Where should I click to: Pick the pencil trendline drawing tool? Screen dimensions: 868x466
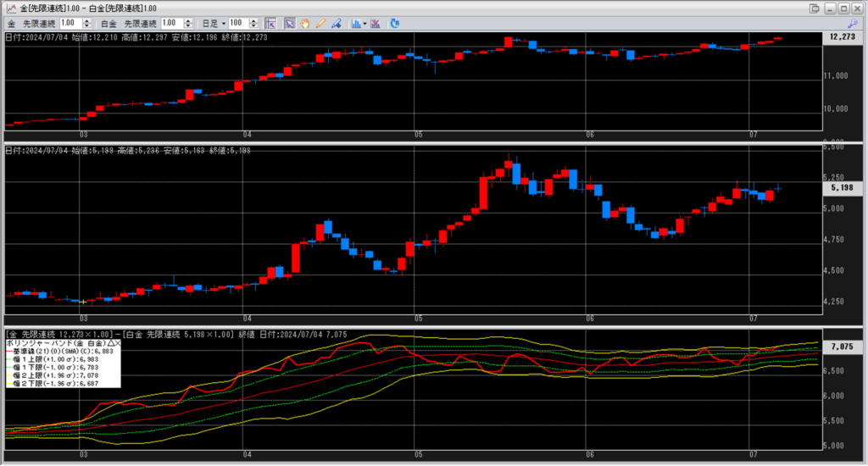tap(321, 22)
